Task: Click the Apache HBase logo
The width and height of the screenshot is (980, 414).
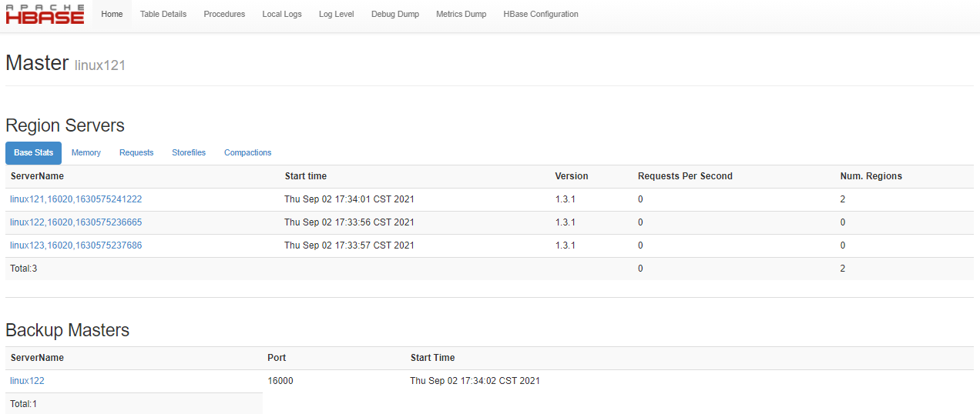Action: (x=45, y=15)
